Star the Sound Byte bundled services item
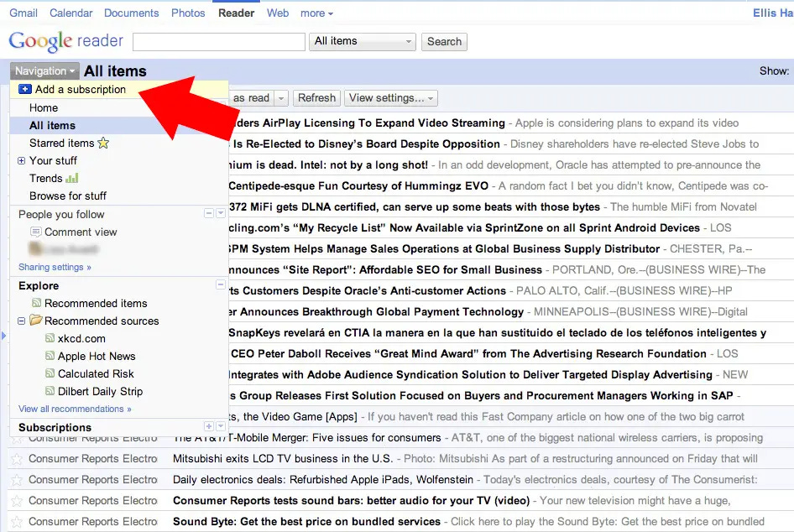The height and width of the screenshot is (532, 794). 17,522
